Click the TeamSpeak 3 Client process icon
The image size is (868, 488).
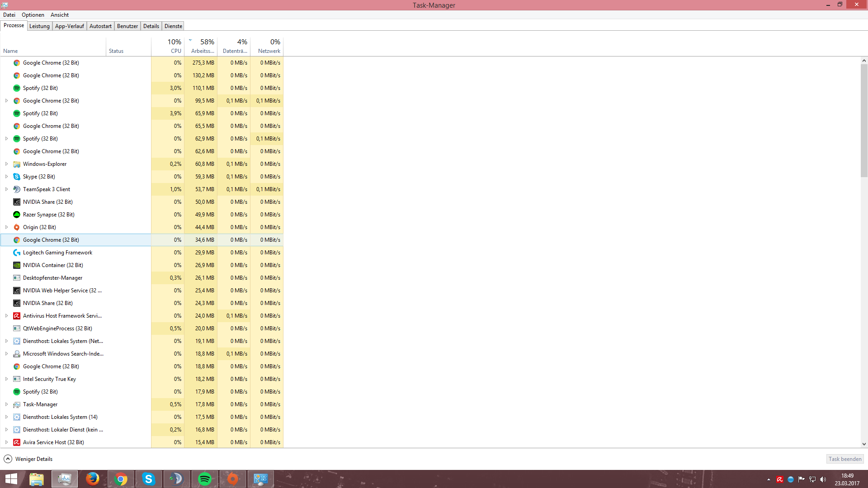(17, 189)
